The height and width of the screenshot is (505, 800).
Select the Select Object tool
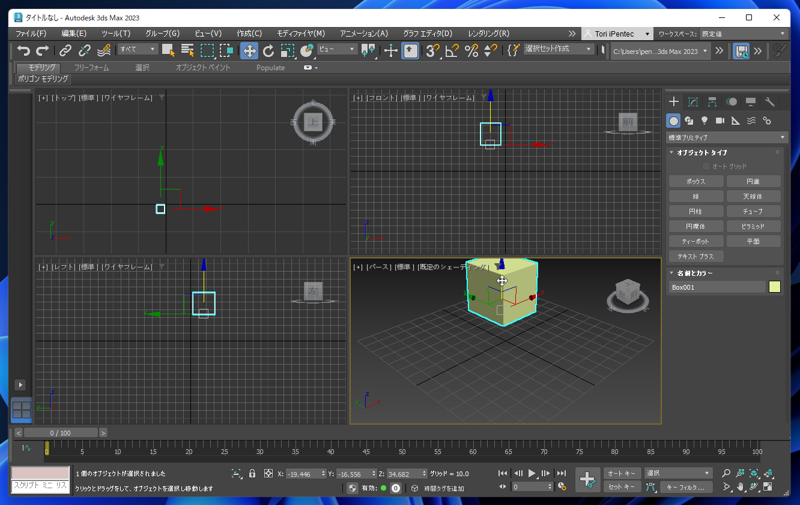click(x=168, y=50)
